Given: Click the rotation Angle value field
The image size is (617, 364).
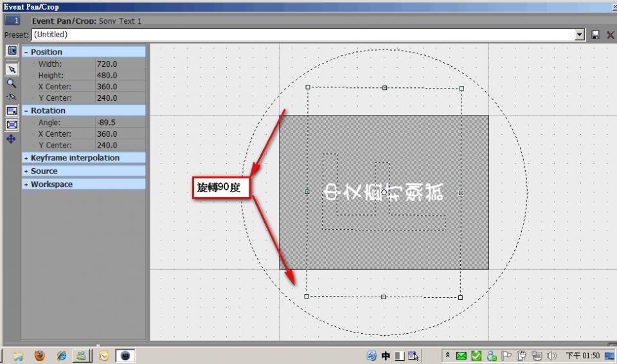Looking at the screenshot, I should pos(119,123).
